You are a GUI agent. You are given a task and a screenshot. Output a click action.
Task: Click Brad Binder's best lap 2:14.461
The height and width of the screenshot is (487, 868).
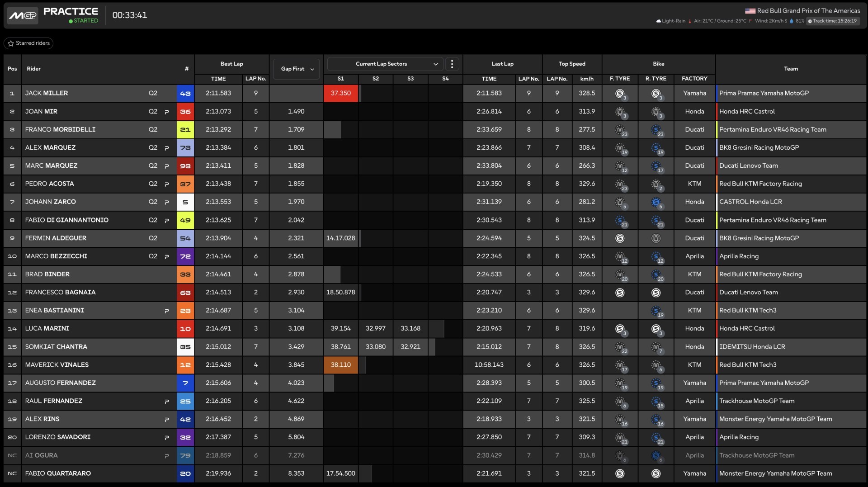218,274
